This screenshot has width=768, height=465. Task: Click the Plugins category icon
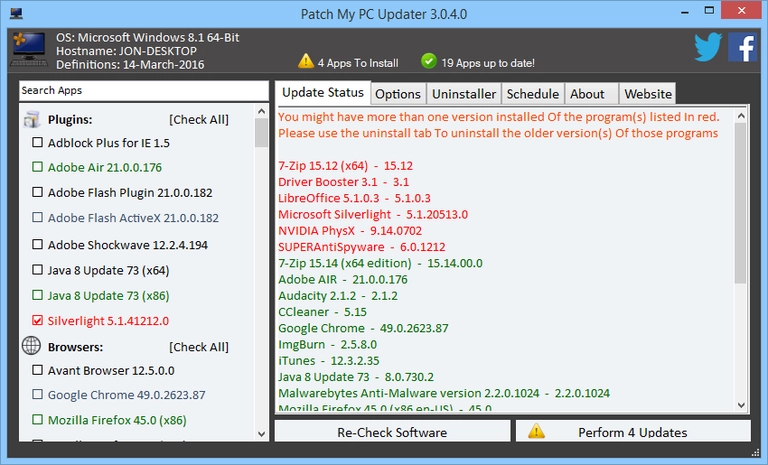coord(32,120)
